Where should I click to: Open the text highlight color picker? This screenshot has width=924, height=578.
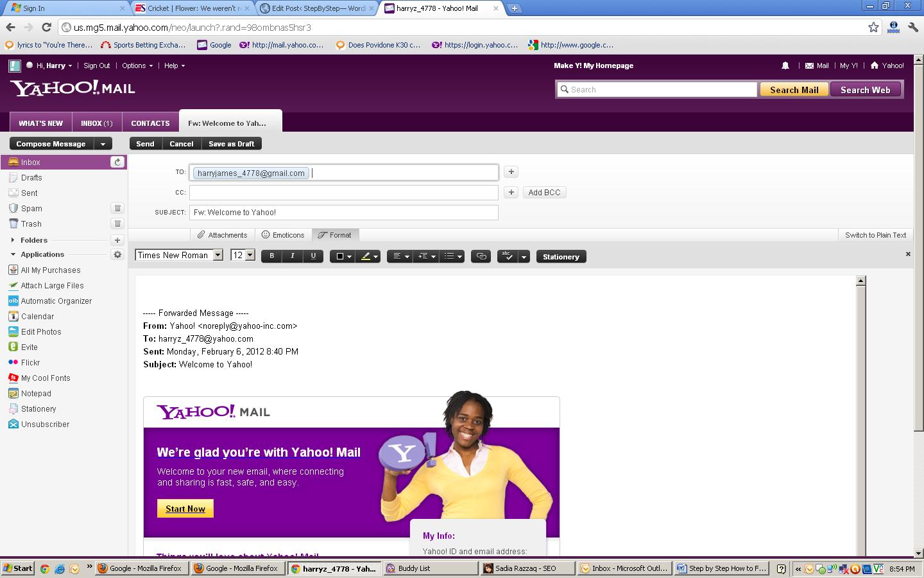[368, 257]
